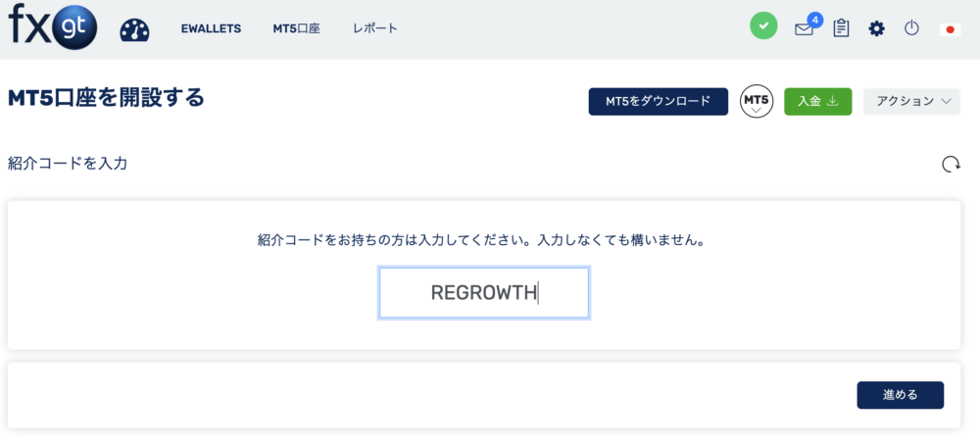Click the 紹介コードを入力 section heading
Image resolution: width=980 pixels, height=445 pixels.
[x=68, y=163]
